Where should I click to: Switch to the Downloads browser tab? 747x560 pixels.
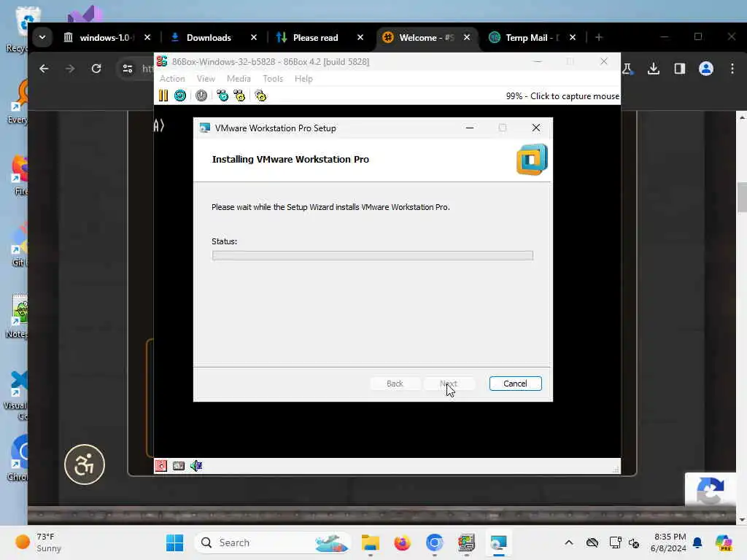[208, 38]
